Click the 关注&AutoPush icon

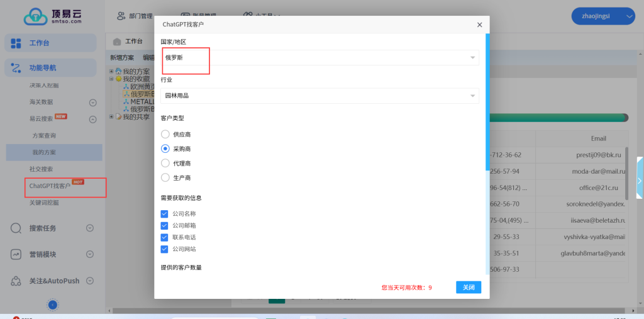pos(16,281)
